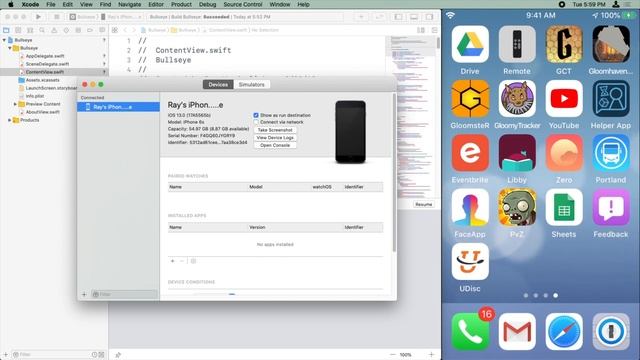Image resolution: width=640 pixels, height=360 pixels.
Task: Open the Feedback app
Action: [x=611, y=207]
